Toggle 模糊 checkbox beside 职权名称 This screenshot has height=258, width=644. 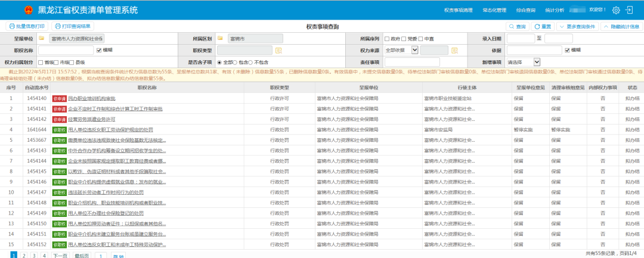point(99,51)
